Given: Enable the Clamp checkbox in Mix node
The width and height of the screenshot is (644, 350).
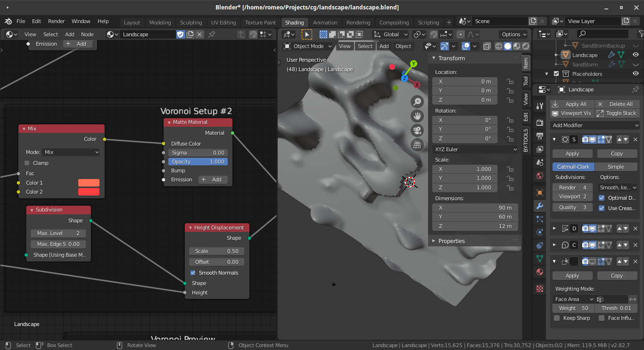Looking at the screenshot, I should (x=27, y=163).
